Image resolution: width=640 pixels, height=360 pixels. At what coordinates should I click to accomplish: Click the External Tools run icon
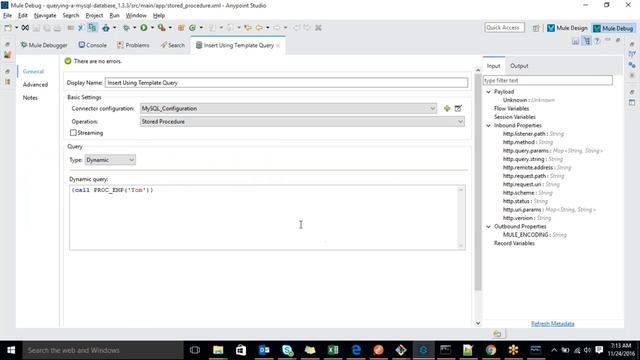point(161,28)
